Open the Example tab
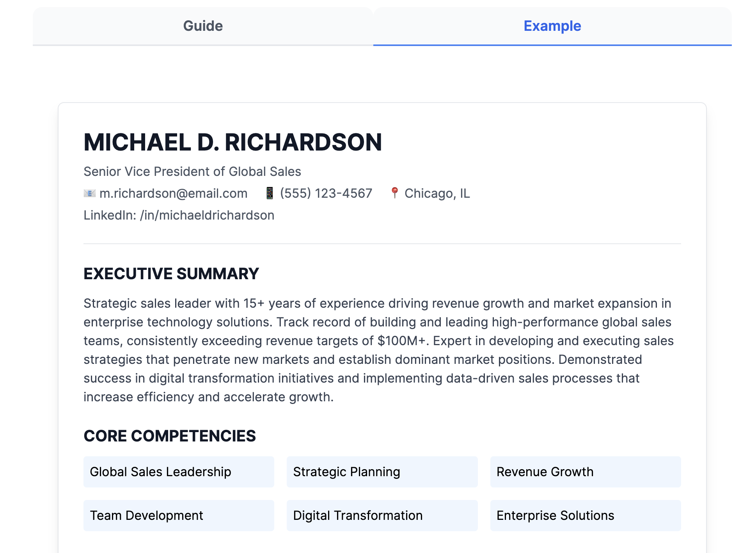 tap(552, 26)
